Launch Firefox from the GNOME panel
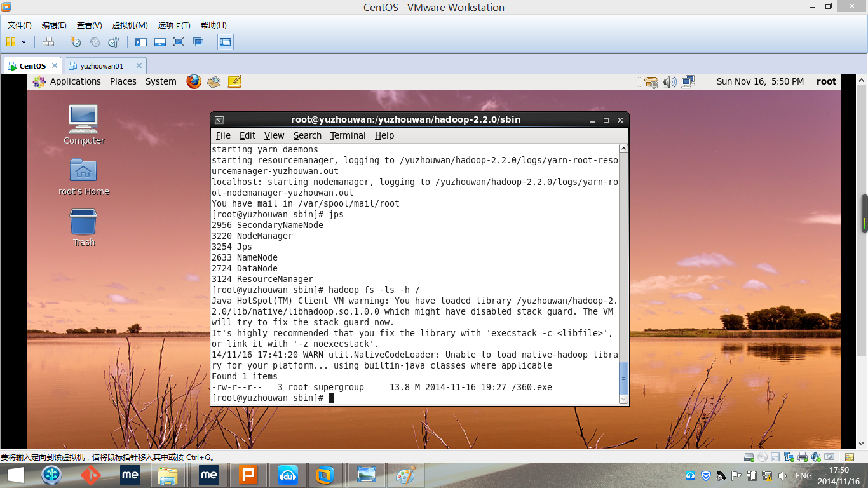Screen dimensions: 868x488 click(x=194, y=81)
